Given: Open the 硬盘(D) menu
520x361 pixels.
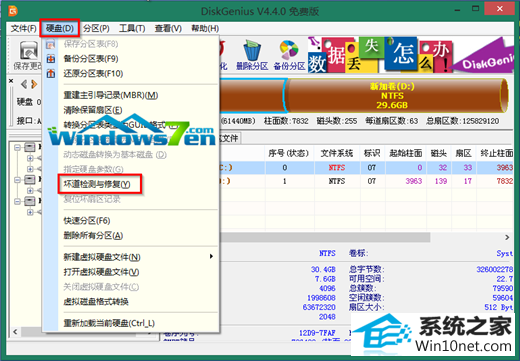Looking at the screenshot, I should [x=60, y=28].
